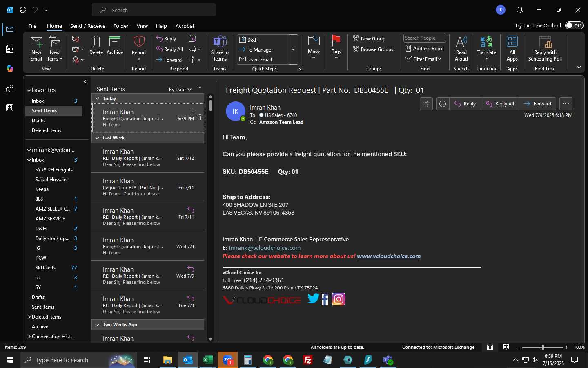588x368 pixels.
Task: Switch to Reading view in status bar
Action: point(506,347)
